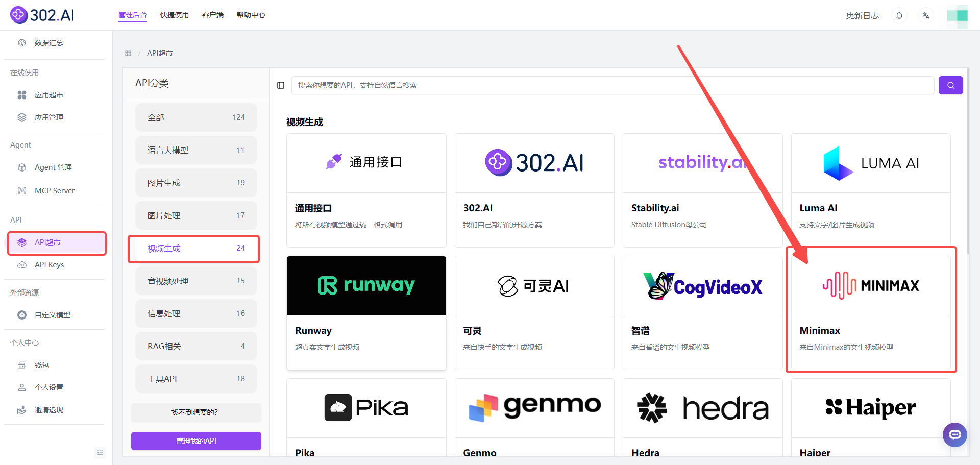
Task: Collapse the sidebar with bottom toggle icon
Action: pos(100,452)
